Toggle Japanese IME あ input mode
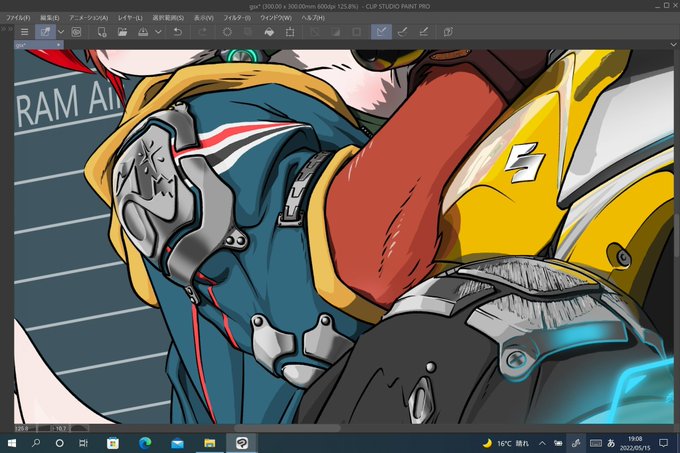Viewport: 680px width, 453px height. pos(611,443)
